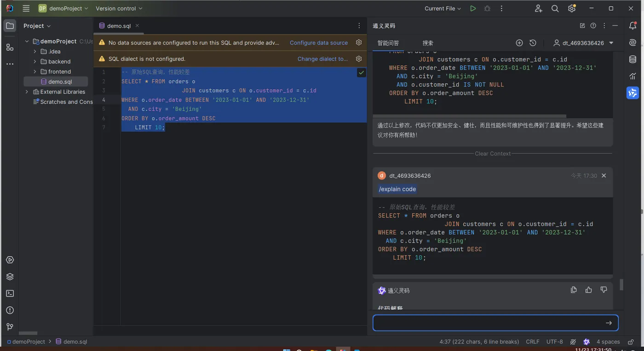Image resolution: width=644 pixels, height=351 pixels.
Task: Expand the frontend folder
Action: (35, 72)
